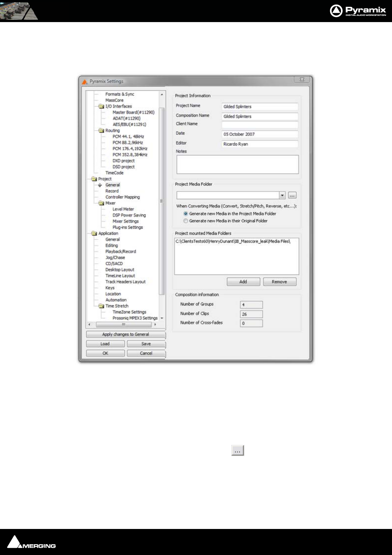
Task: Open the Project Media Folder dropdown
Action: point(282,195)
